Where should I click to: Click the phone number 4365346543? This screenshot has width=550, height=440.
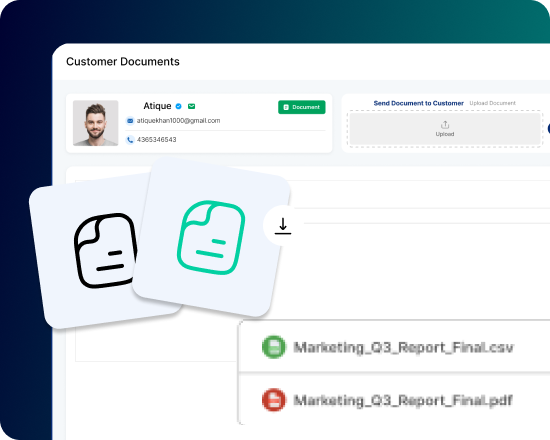coord(156,140)
